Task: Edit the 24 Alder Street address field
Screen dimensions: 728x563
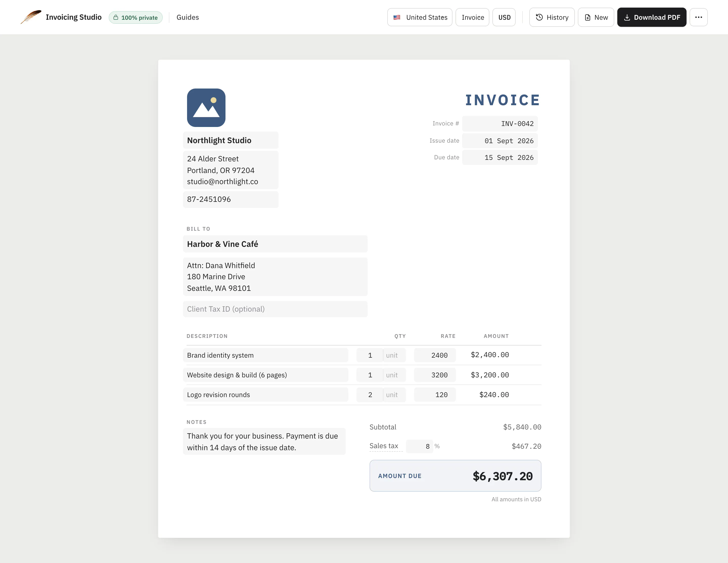Action: pos(231,170)
